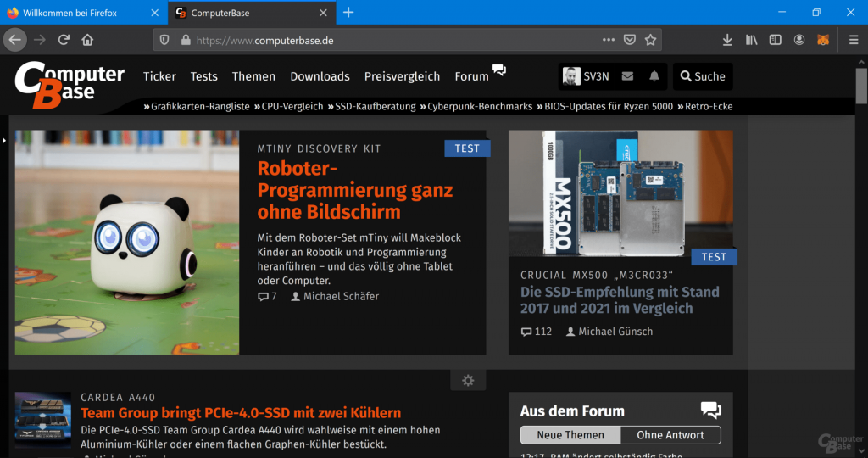This screenshot has height=458, width=868.
Task: View 112 comments on MX500 article
Action: coord(537,332)
